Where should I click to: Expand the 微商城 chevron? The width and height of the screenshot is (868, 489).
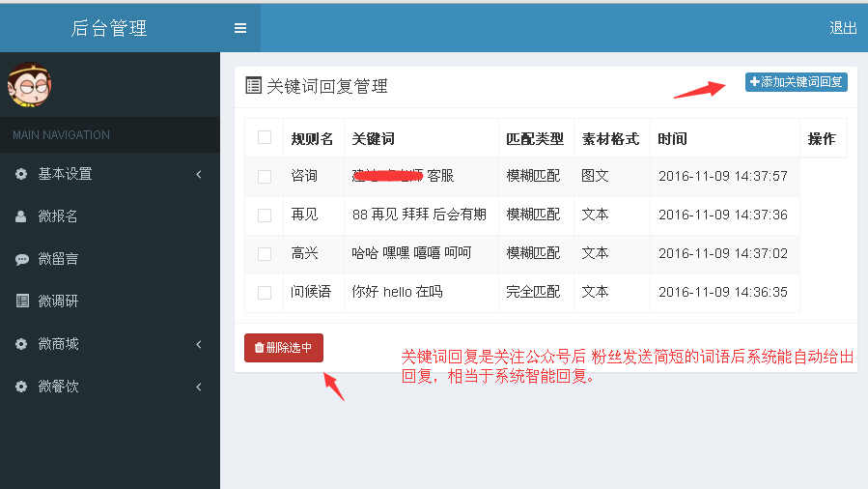pyautogui.click(x=199, y=344)
